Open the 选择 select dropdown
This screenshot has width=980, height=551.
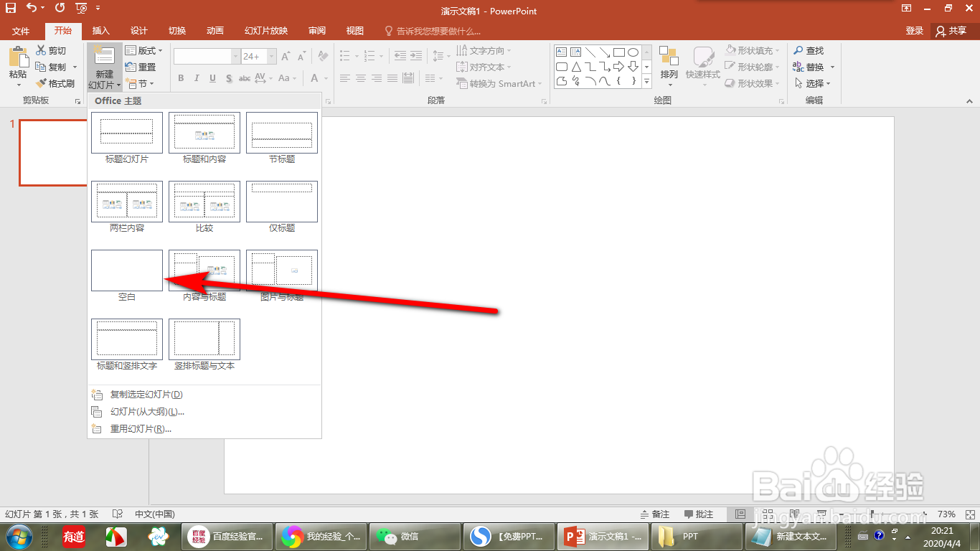point(812,83)
